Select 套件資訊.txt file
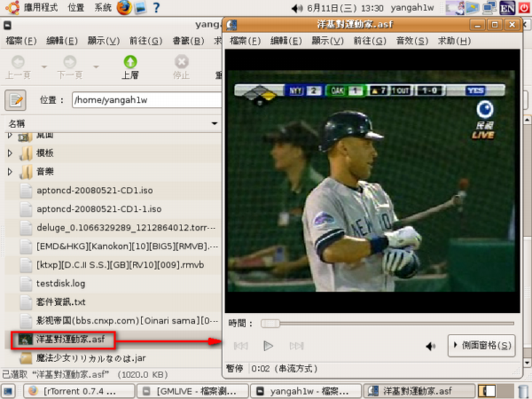Image resolution: width=532 pixels, height=399 pixels. (60, 302)
